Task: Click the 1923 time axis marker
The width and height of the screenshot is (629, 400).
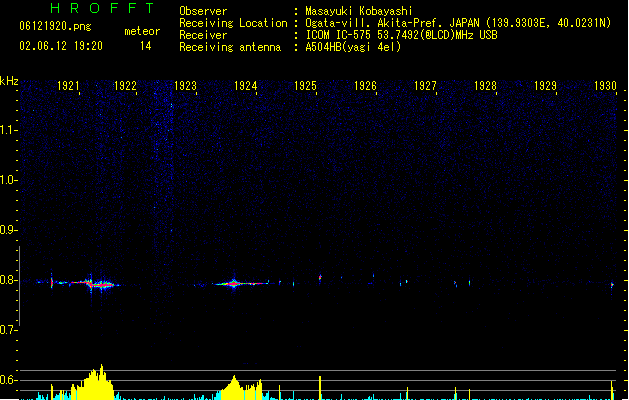Action: [x=185, y=86]
